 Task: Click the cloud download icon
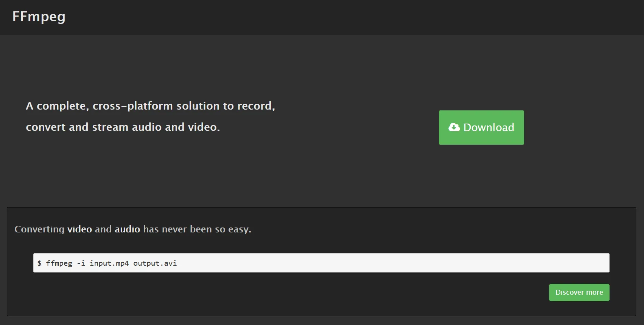[454, 127]
